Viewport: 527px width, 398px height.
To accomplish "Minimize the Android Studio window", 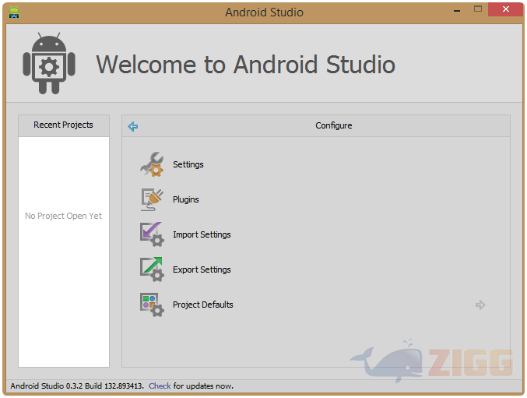I will 457,10.
